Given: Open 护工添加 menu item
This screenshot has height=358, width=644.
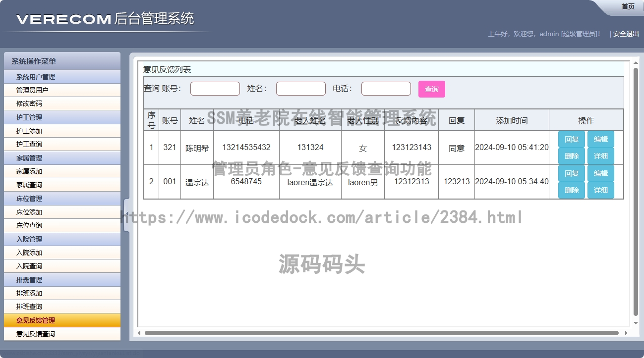Looking at the screenshot, I should click(x=62, y=131).
